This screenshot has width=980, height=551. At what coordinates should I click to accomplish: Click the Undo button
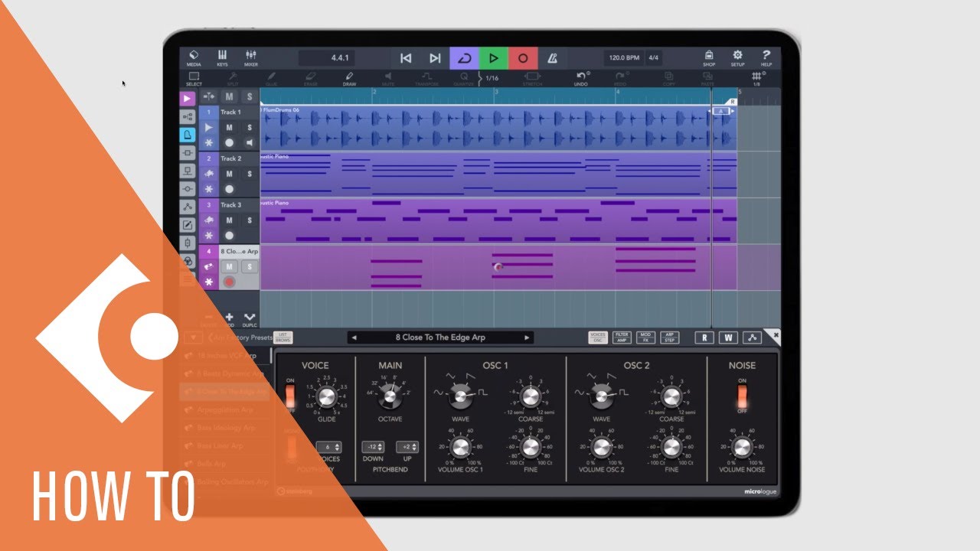tap(581, 78)
